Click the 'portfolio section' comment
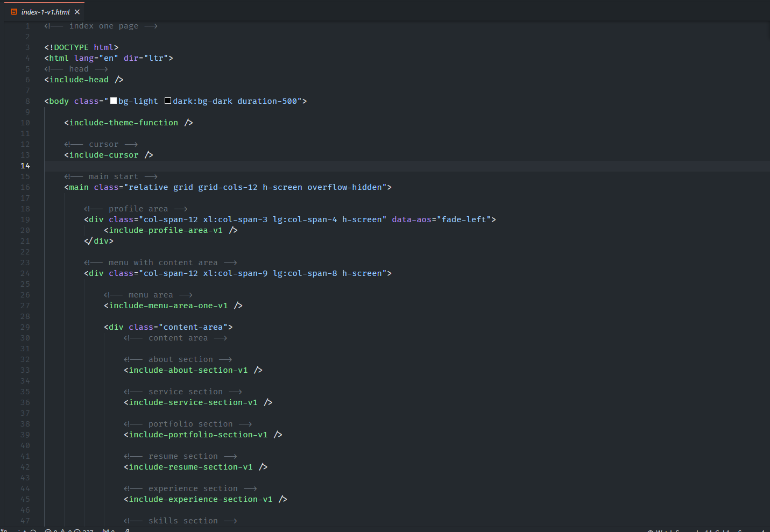 click(x=188, y=424)
